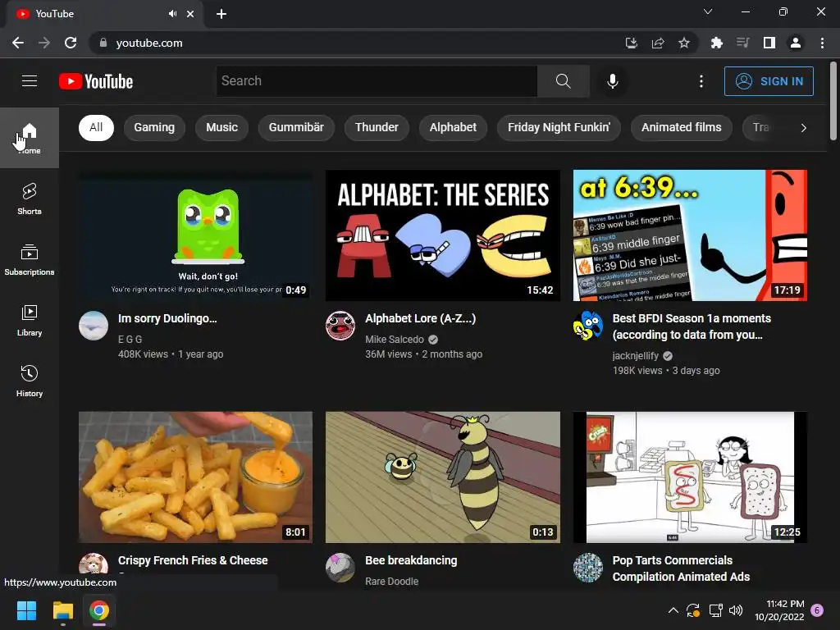
Task: Show hidden system tray icons chevron
Action: pos(673,610)
